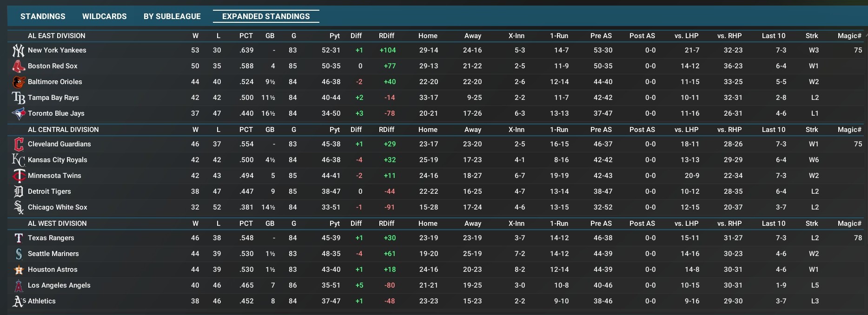Open the Texas Rangers team link
Screen dimensions: 868x315
(x=51, y=238)
